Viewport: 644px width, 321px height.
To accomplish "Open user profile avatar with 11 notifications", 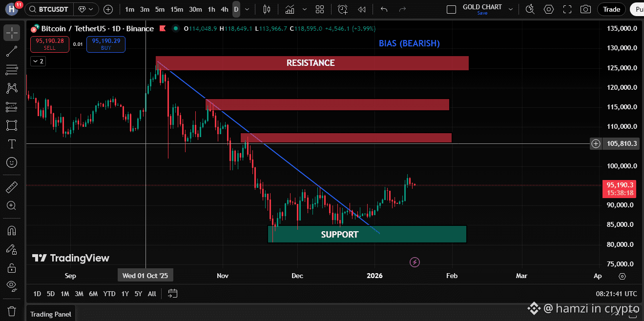I will click(x=11, y=8).
